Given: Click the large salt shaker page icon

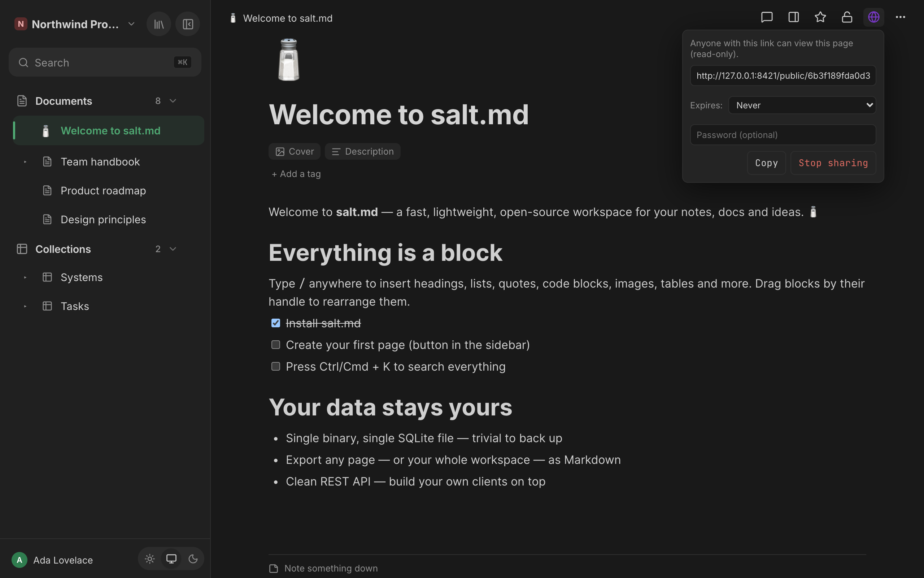Looking at the screenshot, I should 289,60.
